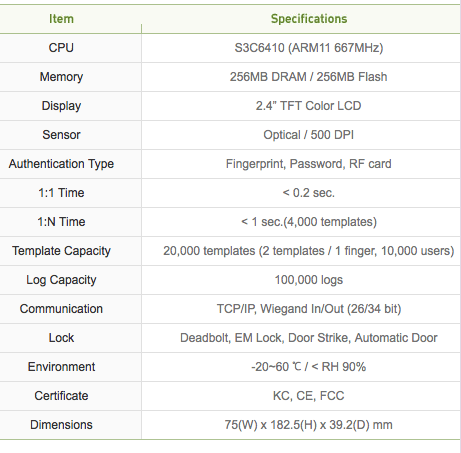Select the CPU row label
This screenshot has width=461, height=453.
click(61, 48)
